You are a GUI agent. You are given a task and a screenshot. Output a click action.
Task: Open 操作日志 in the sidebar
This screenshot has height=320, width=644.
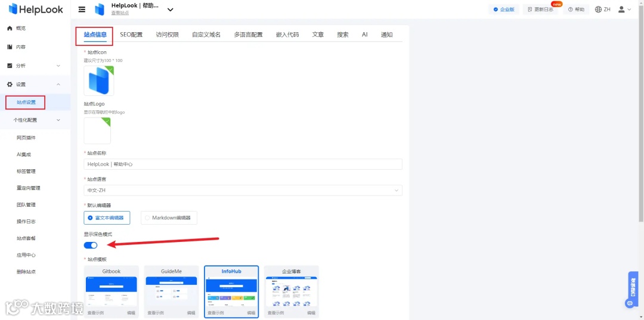26,222
